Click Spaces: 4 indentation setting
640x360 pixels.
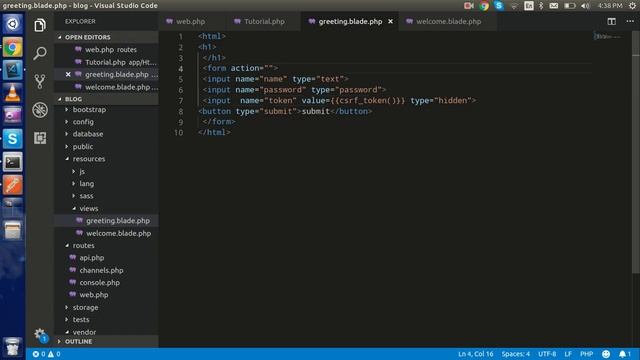tap(516, 354)
